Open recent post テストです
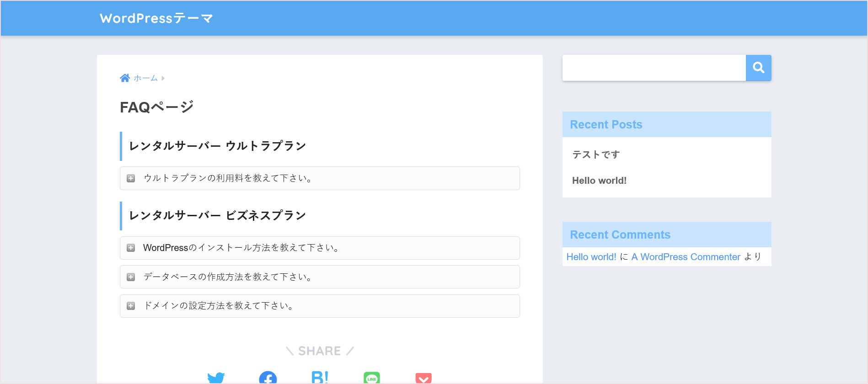Screen dimensions: 868x384 596,155
